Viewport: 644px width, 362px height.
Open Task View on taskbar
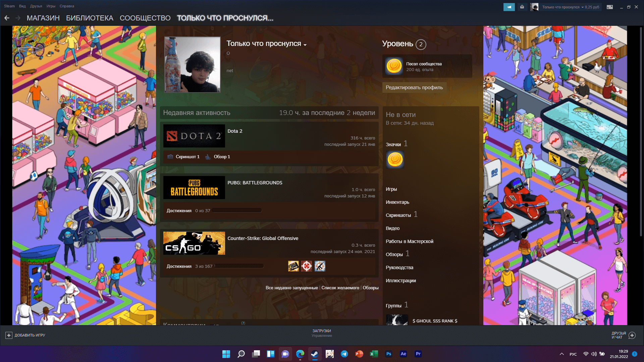pyautogui.click(x=256, y=354)
